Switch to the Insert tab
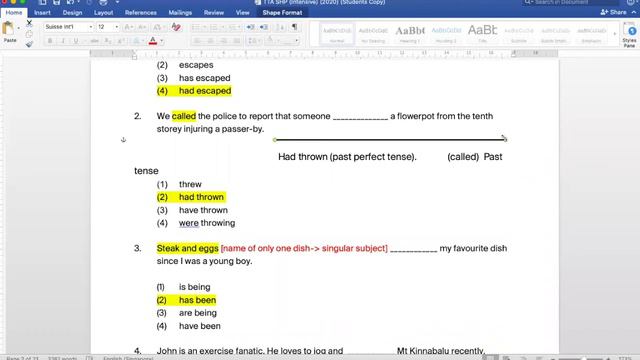 42,13
